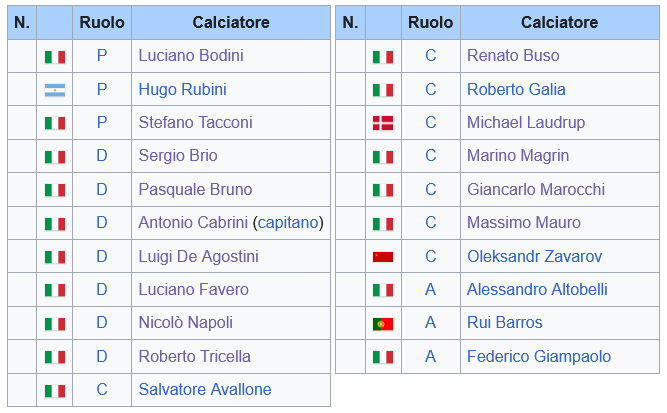
Task: Click the C role link for Giancarlo Marocchi
Action: 431,190
